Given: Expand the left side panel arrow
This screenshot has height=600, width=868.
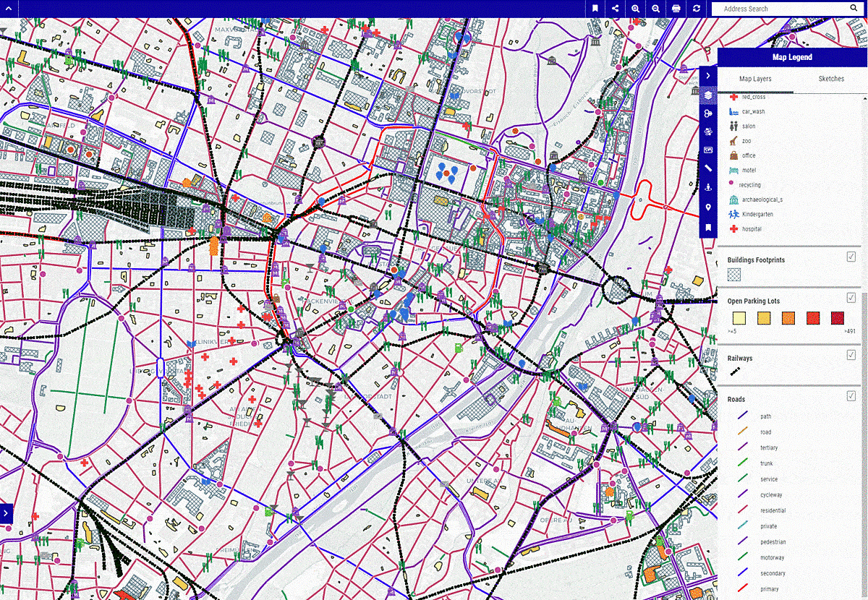Looking at the screenshot, I should 6,513.
